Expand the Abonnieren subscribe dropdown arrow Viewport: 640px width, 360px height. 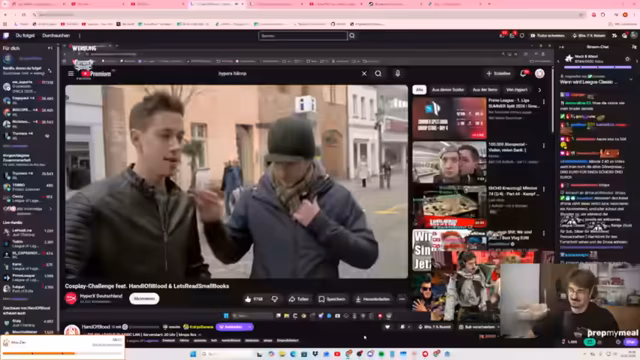(249, 327)
